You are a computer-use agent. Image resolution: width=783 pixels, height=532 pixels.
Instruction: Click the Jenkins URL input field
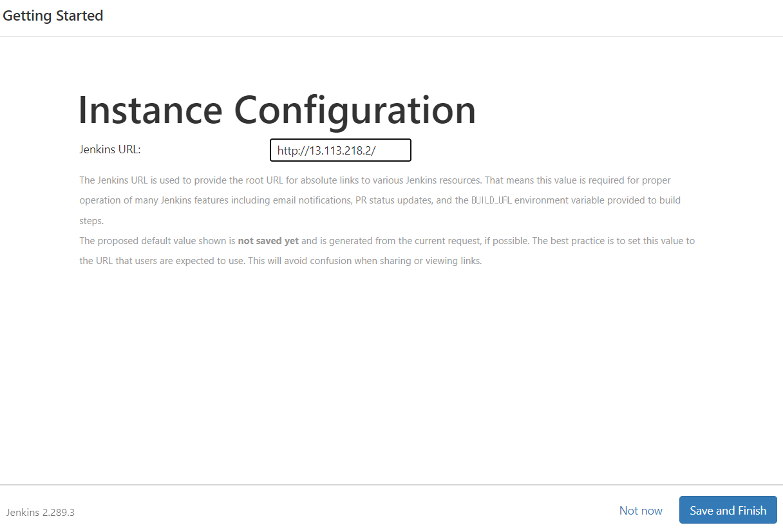tap(341, 150)
